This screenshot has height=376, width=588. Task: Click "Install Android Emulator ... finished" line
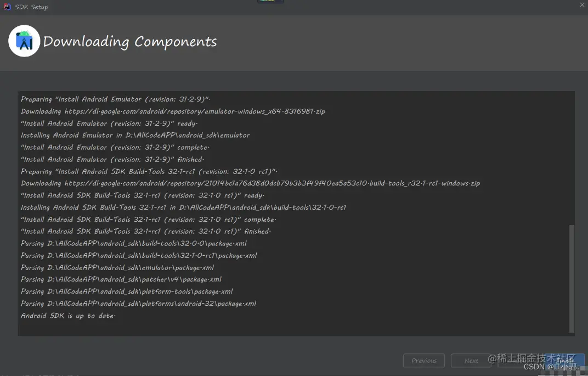[112, 160]
